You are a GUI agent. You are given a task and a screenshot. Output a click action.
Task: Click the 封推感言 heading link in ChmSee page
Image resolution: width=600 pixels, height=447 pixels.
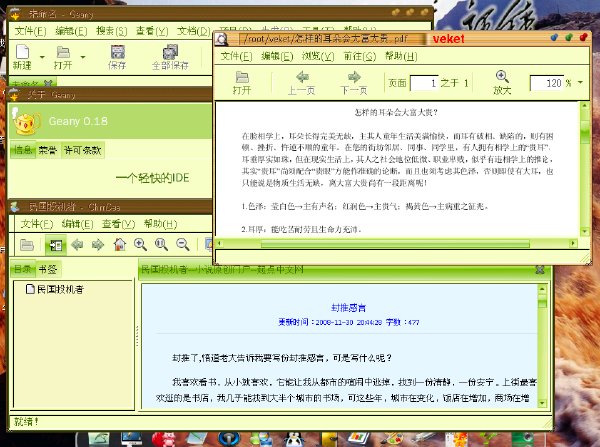click(x=349, y=308)
